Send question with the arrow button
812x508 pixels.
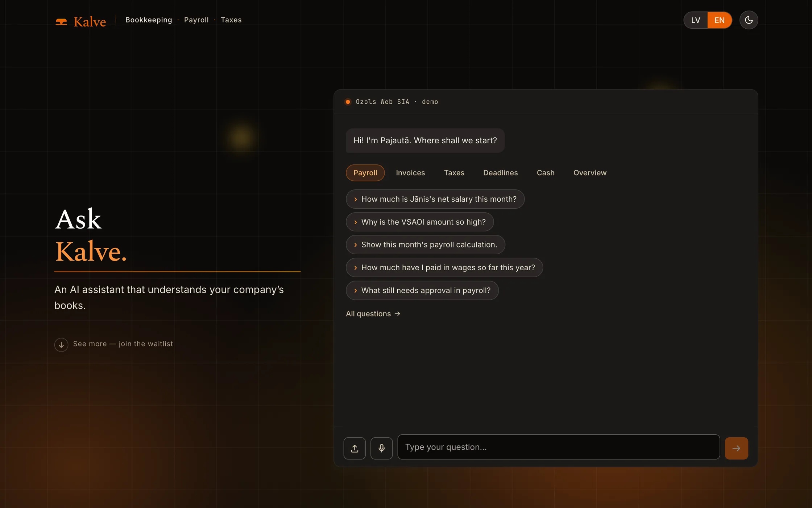click(736, 448)
